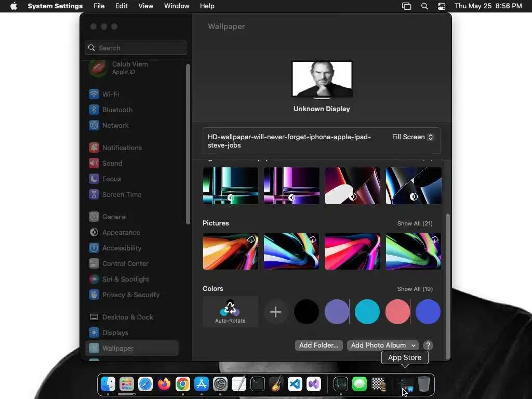Show all 21 Pictures
The width and height of the screenshot is (532, 399).
coord(415,223)
